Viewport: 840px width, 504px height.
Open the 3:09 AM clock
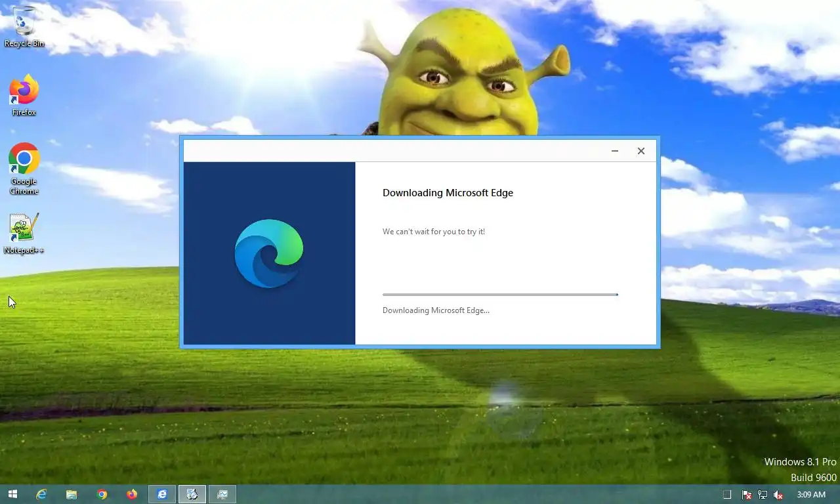(811, 494)
